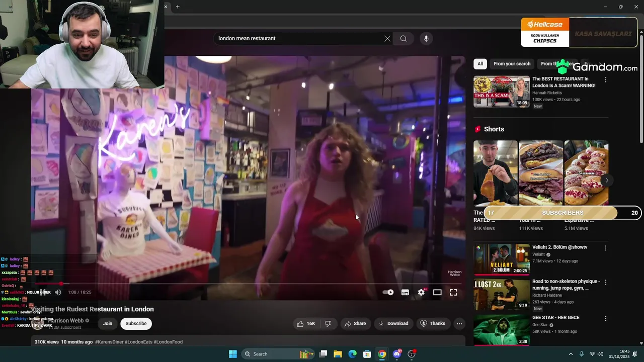Open the notification bell in tray
Screen dimensions: 644x362
click(635, 354)
